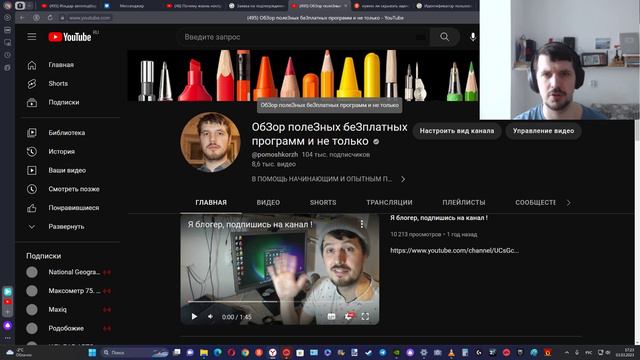Open Ваши видео in sidebar
This screenshot has height=360, width=640.
[67, 170]
